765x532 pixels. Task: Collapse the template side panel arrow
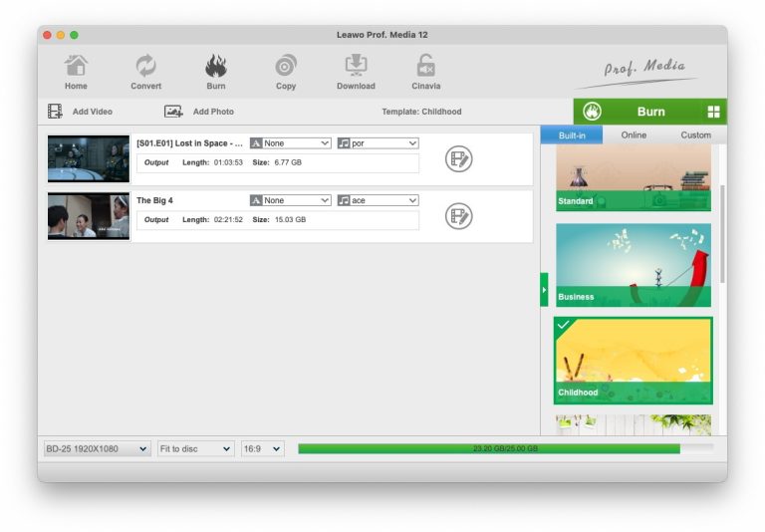coord(544,290)
